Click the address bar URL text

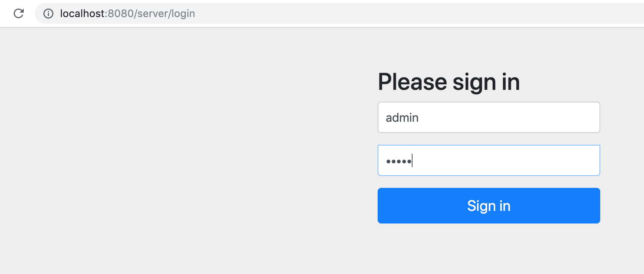pos(127,14)
